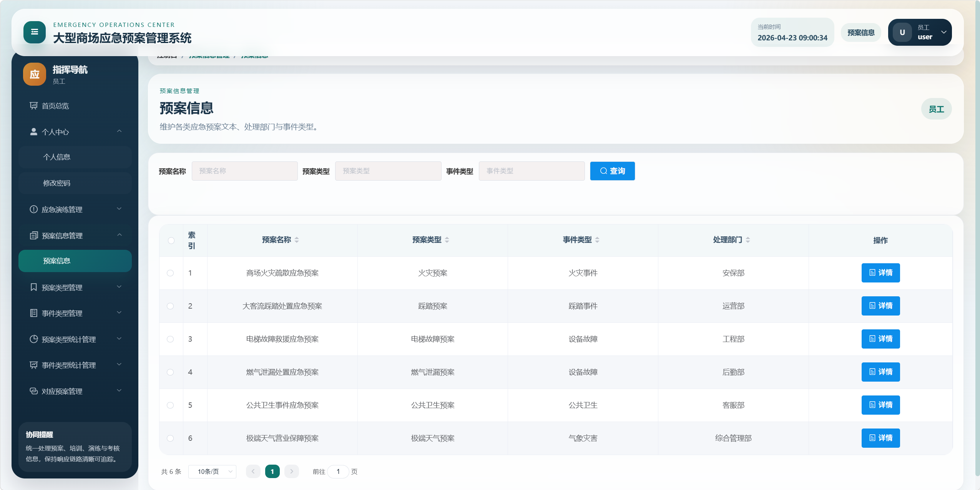Toggle the select-all checkbox in table header
The width and height of the screenshot is (980, 490).
[x=171, y=241]
